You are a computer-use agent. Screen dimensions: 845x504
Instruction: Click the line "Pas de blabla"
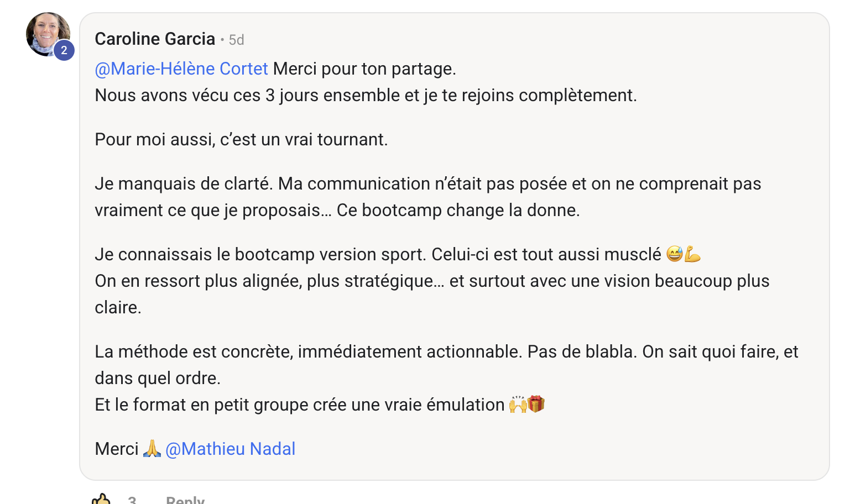(x=581, y=351)
